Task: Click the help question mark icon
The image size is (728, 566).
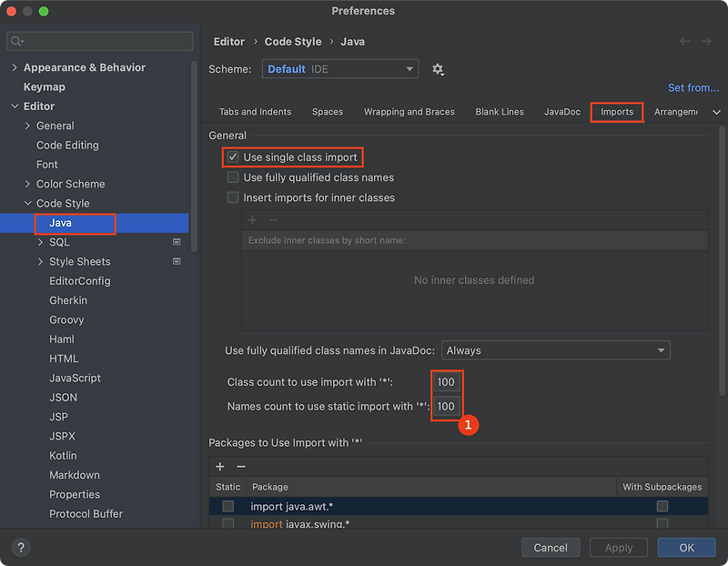Action: tap(20, 547)
